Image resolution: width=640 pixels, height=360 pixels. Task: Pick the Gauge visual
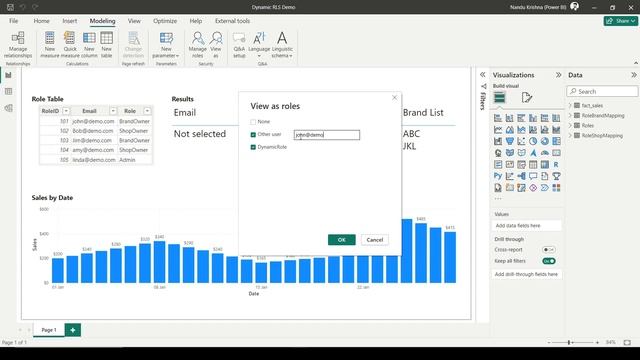coord(545,153)
